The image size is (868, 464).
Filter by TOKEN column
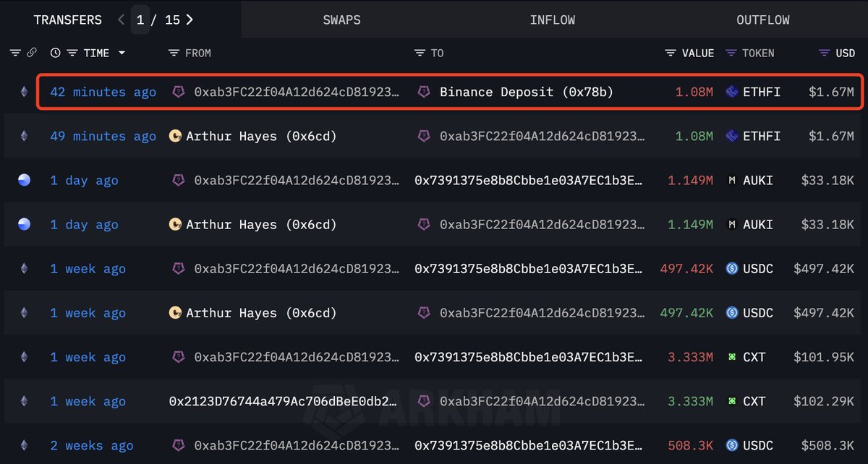point(731,53)
